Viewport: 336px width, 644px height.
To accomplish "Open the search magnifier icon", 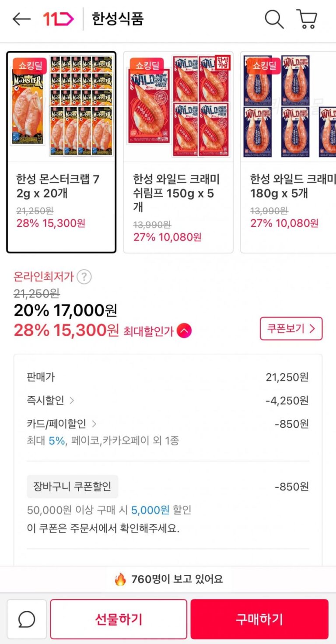I will click(x=274, y=19).
